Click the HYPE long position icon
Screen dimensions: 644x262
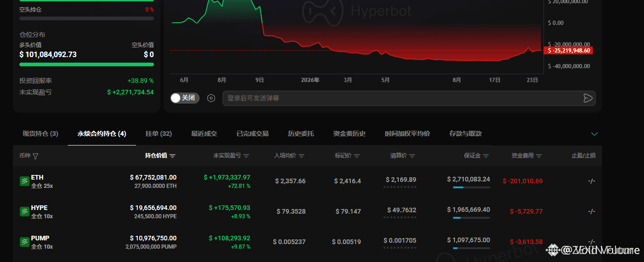(24, 212)
